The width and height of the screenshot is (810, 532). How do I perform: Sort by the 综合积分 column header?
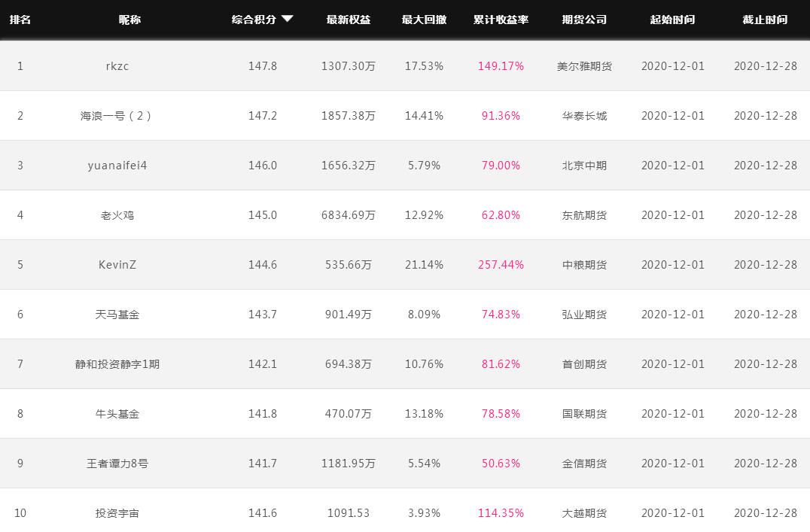254,20
